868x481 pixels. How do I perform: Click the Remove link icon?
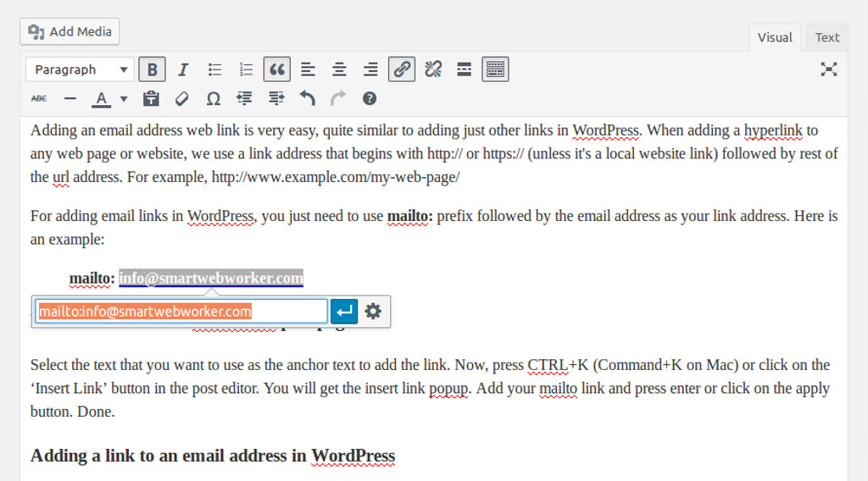(433, 69)
